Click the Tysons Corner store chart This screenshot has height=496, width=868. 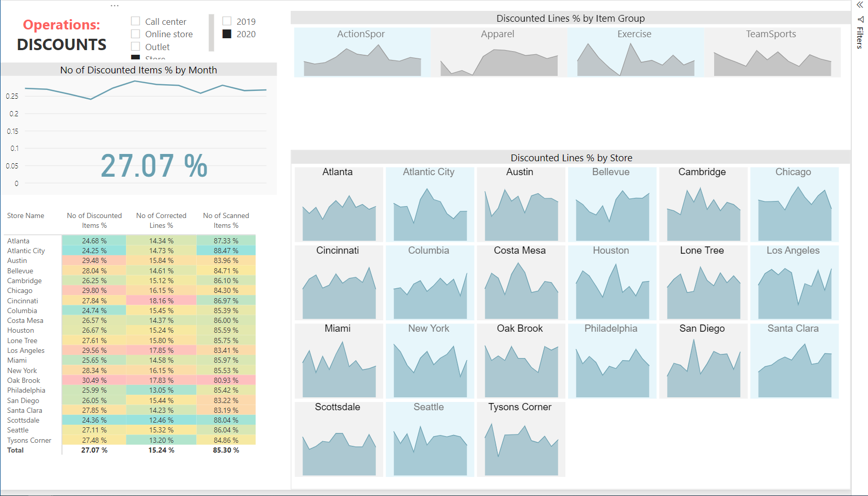pos(521,439)
